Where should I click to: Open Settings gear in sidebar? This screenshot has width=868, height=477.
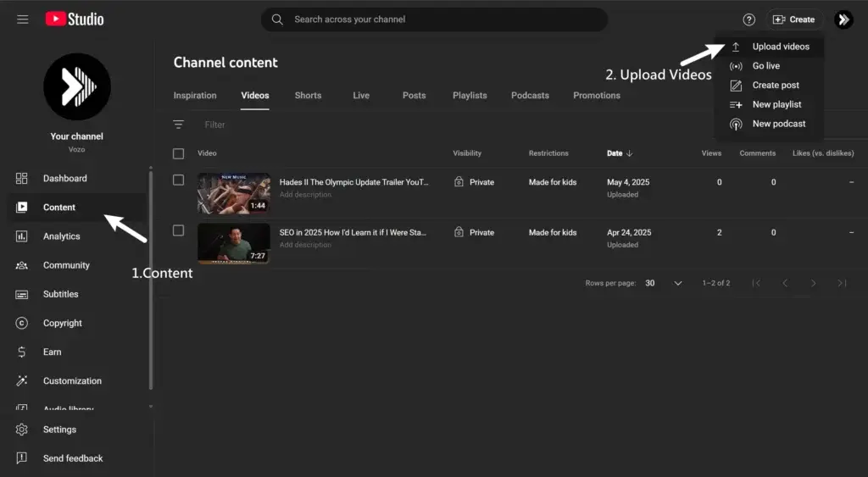coord(59,430)
